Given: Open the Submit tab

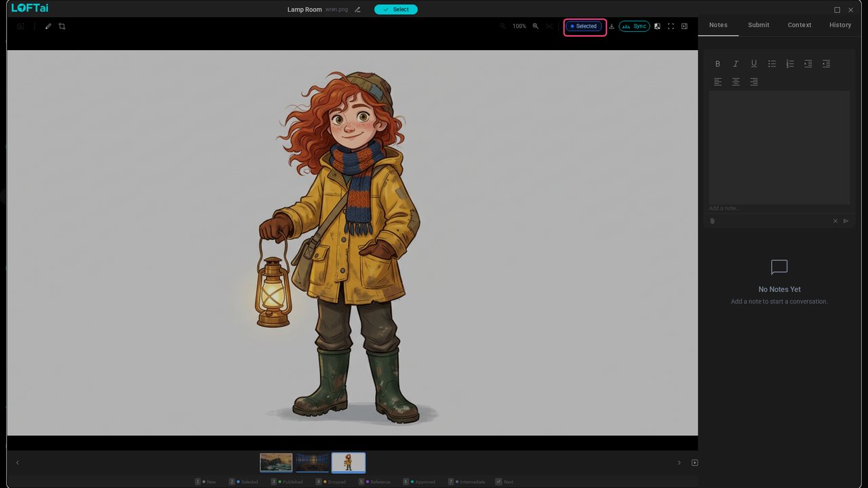Looking at the screenshot, I should tap(759, 25).
